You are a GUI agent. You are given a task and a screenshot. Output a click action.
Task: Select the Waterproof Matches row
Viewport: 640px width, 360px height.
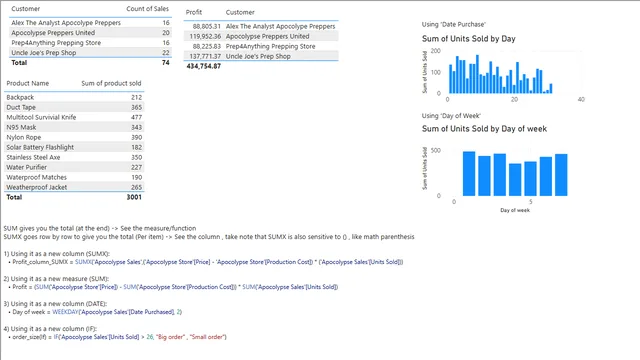[x=74, y=177]
